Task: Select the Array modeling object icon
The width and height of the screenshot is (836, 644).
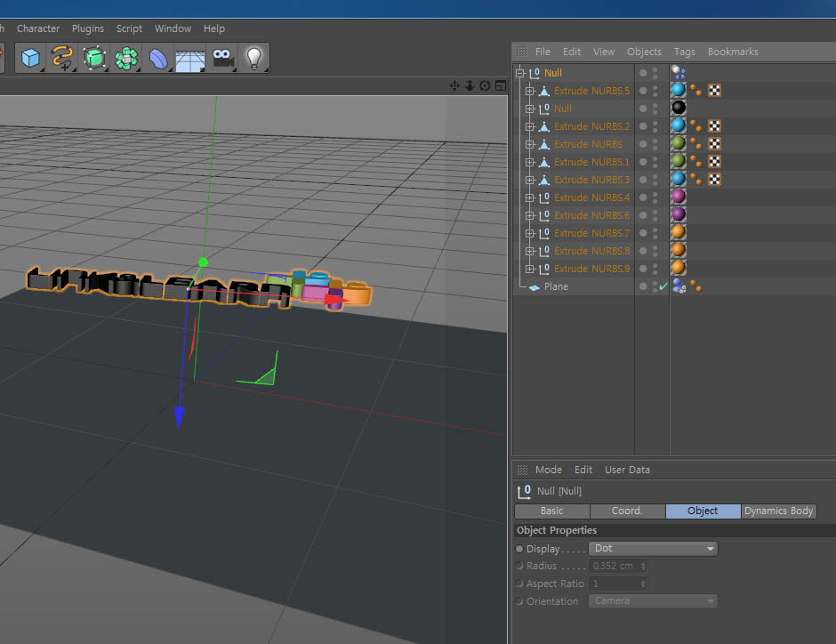Action: coord(127,59)
